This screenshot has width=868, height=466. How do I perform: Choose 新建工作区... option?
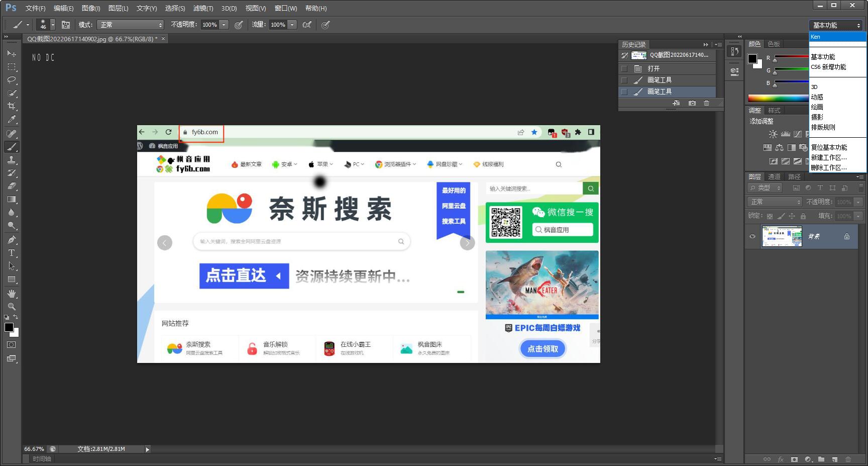[829, 157]
